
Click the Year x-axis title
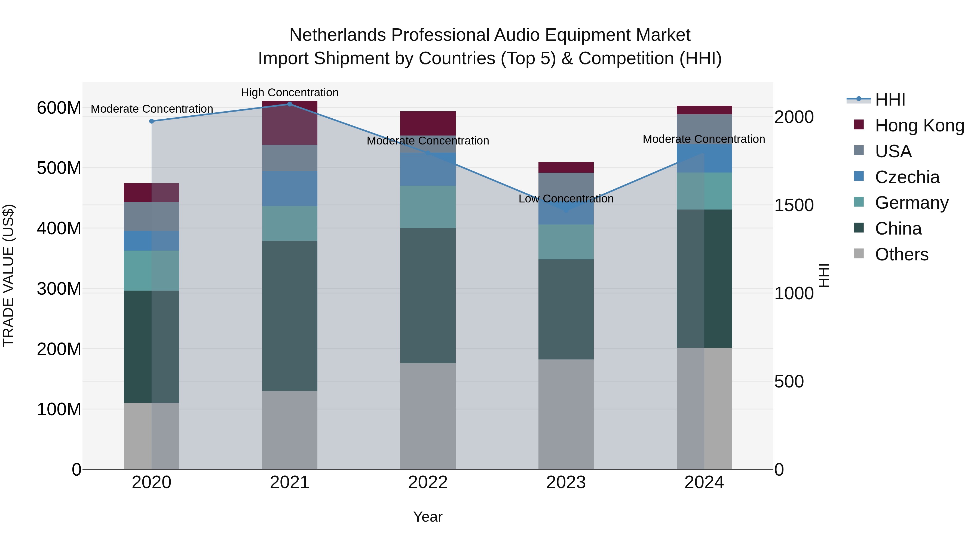click(428, 517)
